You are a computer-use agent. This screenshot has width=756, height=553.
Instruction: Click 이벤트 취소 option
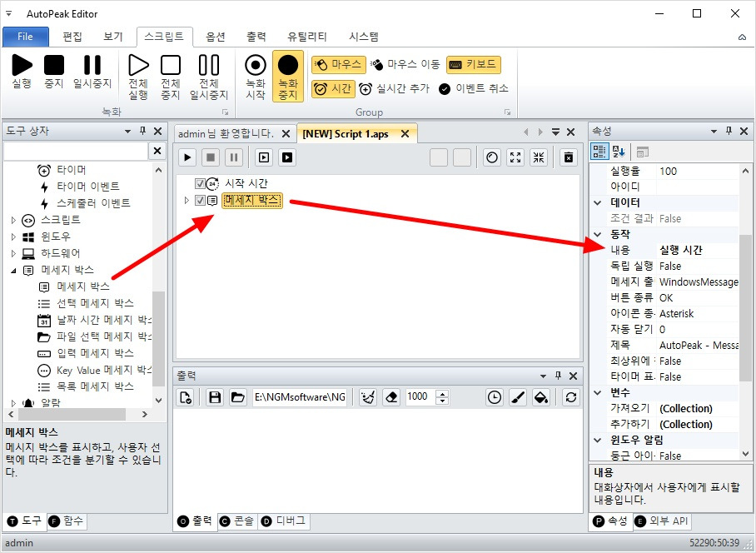(474, 89)
